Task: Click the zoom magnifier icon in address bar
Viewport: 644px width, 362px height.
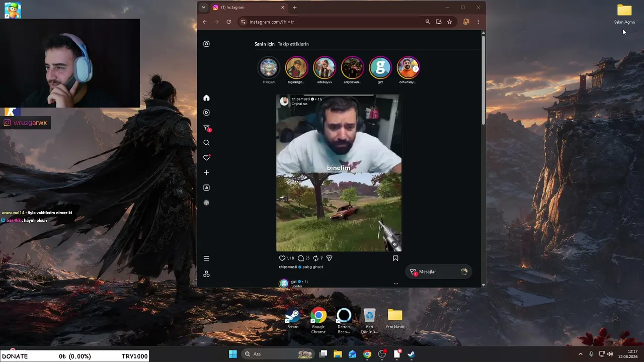Action: coord(428,22)
